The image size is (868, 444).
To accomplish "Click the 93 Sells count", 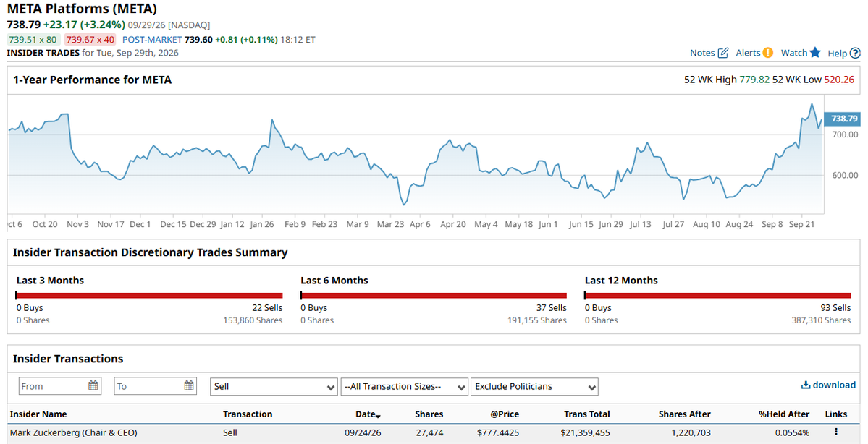I will (x=836, y=308).
